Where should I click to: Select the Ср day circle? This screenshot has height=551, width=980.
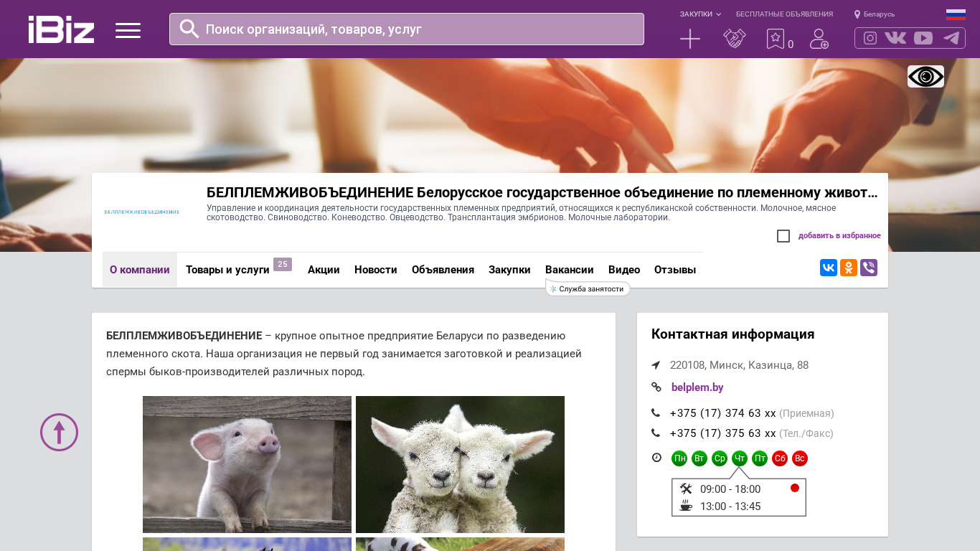coord(720,458)
